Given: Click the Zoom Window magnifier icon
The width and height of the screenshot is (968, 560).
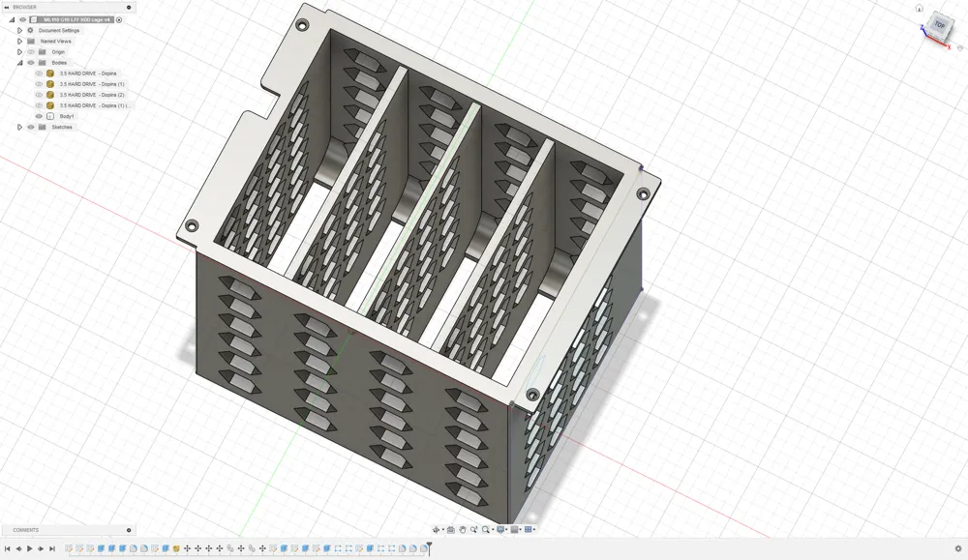Looking at the screenshot, I should 486,530.
